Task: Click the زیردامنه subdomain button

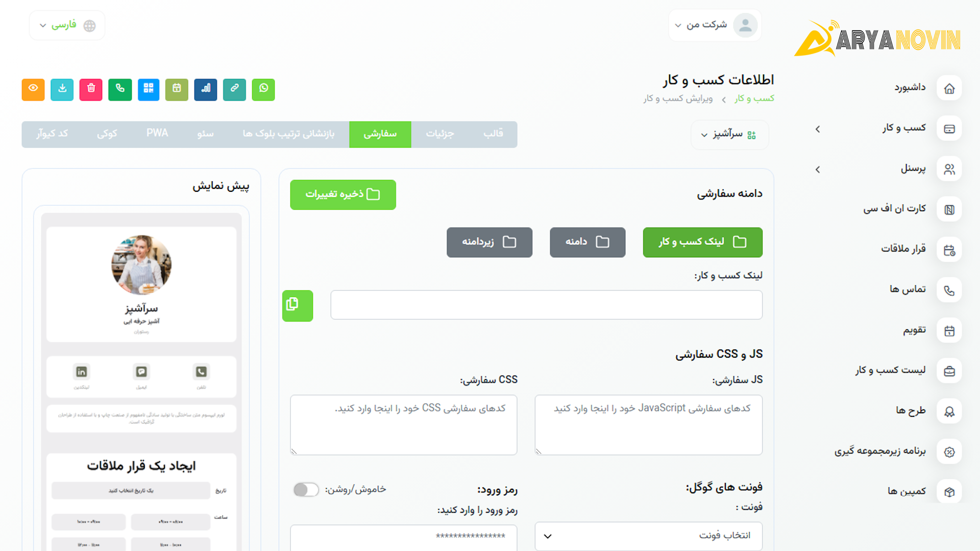Action: pos(489,242)
